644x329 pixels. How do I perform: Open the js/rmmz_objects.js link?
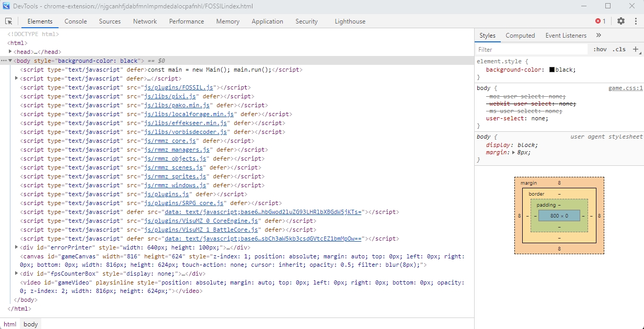(176, 158)
